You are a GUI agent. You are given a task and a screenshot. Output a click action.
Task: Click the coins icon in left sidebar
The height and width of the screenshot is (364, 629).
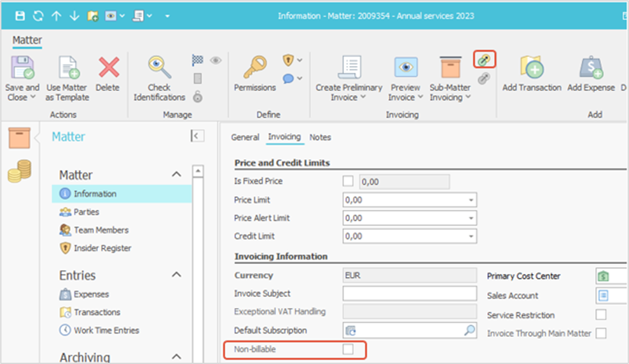(19, 171)
